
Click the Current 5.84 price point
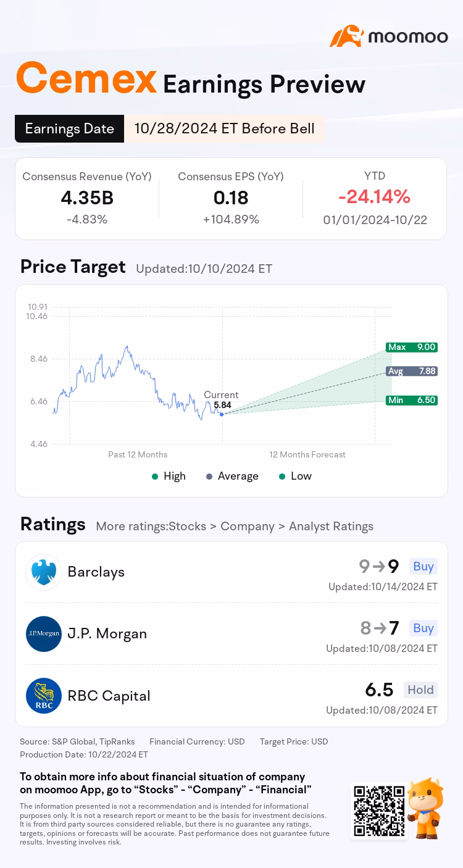coord(222,414)
